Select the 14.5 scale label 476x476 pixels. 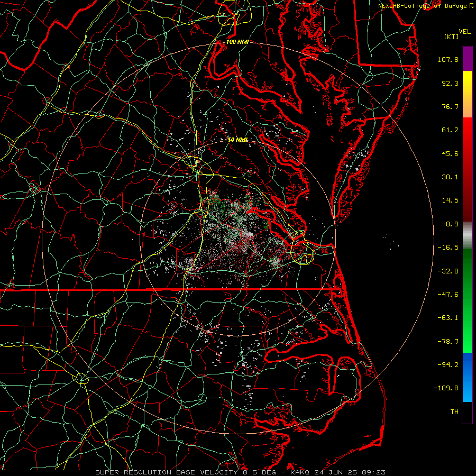click(x=450, y=200)
